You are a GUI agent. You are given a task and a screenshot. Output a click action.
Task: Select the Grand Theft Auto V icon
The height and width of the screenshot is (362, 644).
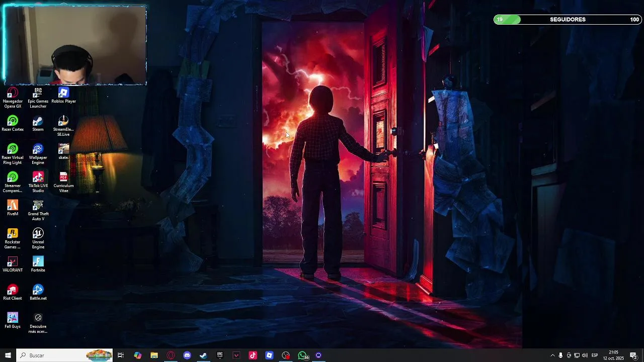pos(38,211)
